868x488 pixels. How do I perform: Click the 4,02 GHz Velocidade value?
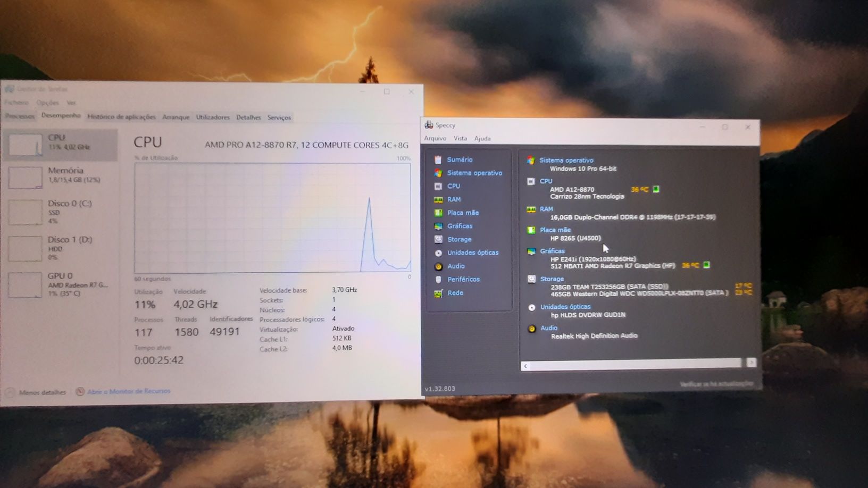195,304
